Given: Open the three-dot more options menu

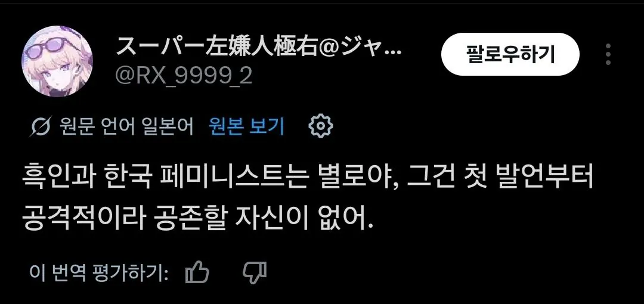Looking at the screenshot, I should (608, 54).
